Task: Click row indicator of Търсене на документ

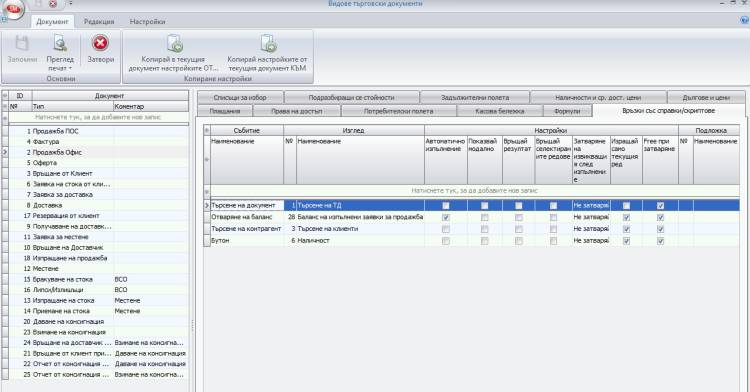Action: [x=207, y=205]
